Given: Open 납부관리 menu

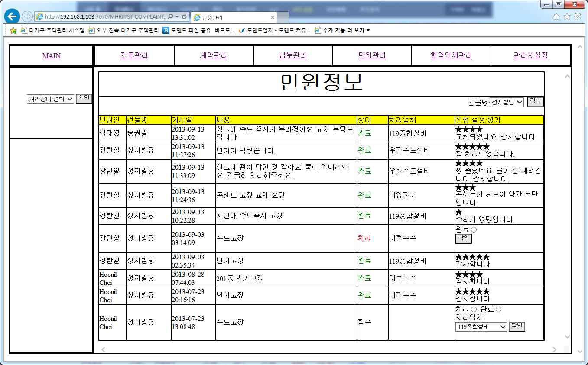Looking at the screenshot, I should click(x=292, y=55).
